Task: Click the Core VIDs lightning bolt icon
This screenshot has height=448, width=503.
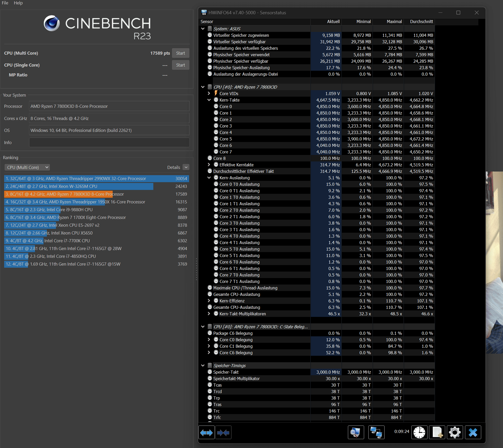Action: coord(216,93)
